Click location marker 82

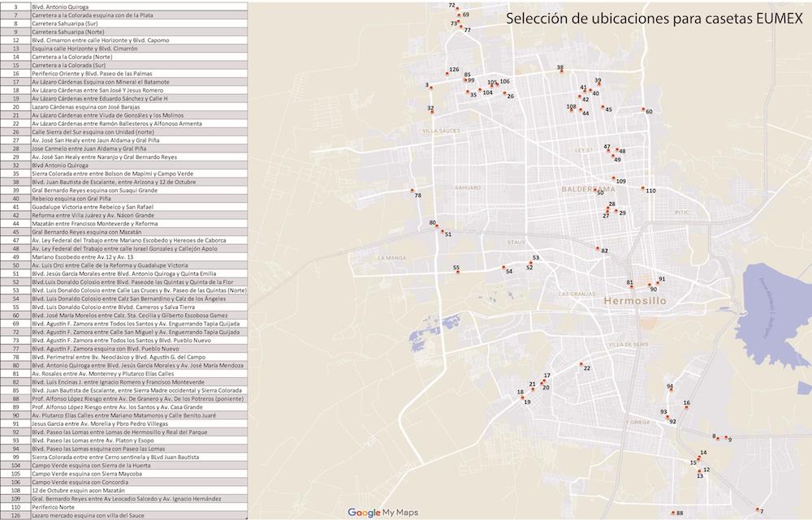(598, 248)
